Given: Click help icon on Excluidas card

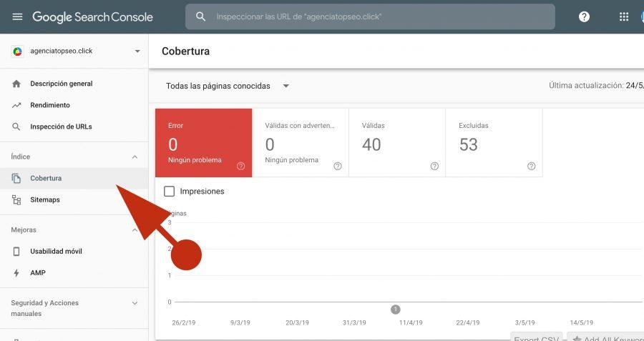Looking at the screenshot, I should click(x=531, y=166).
